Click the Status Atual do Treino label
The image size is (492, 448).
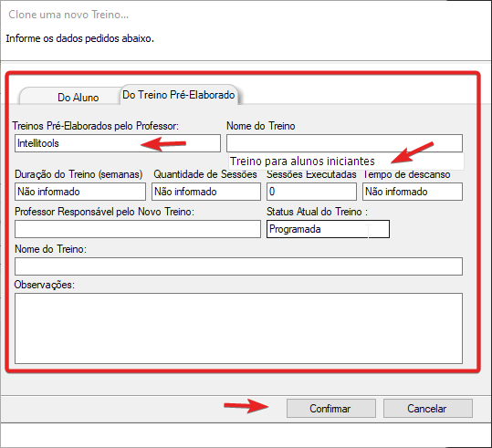point(317,212)
